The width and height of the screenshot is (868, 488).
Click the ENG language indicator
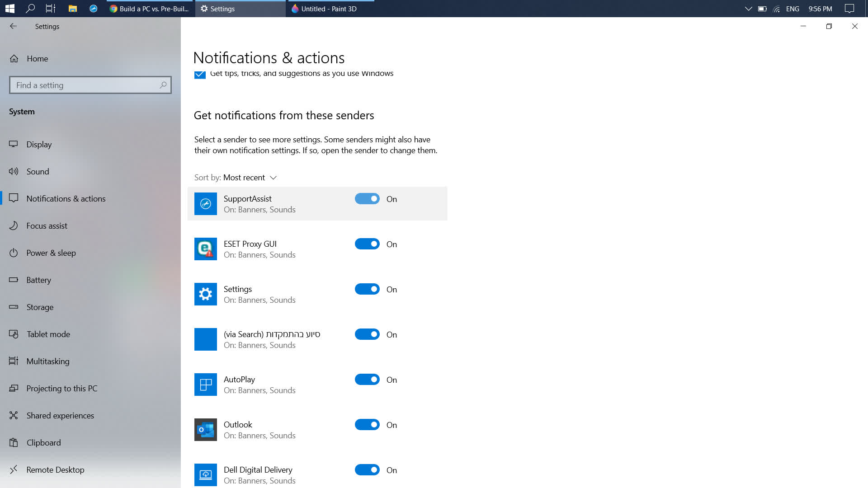point(793,9)
